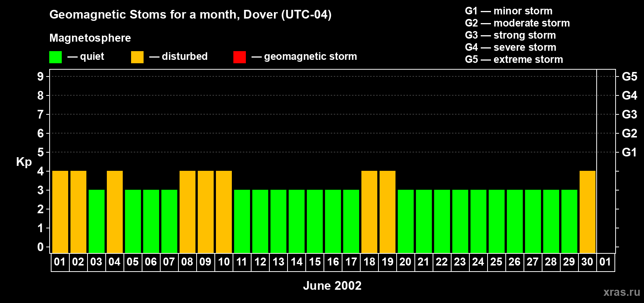Click the red geomagnetic storm legend swatch
The height and width of the screenshot is (303, 644).
240,57
